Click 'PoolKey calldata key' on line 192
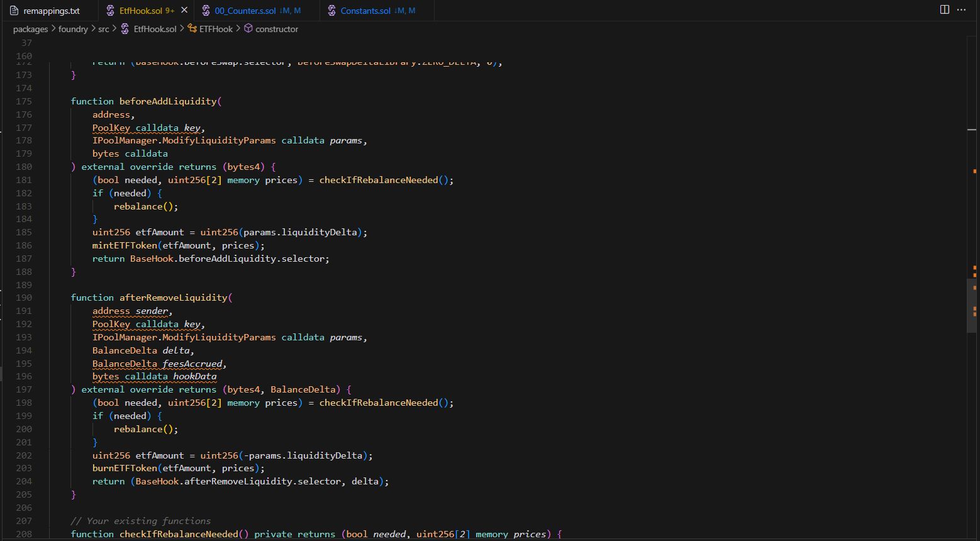The image size is (980, 541). (x=147, y=324)
